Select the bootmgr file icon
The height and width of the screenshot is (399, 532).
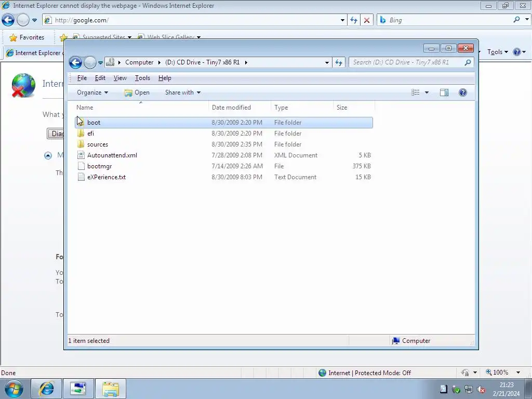81,166
